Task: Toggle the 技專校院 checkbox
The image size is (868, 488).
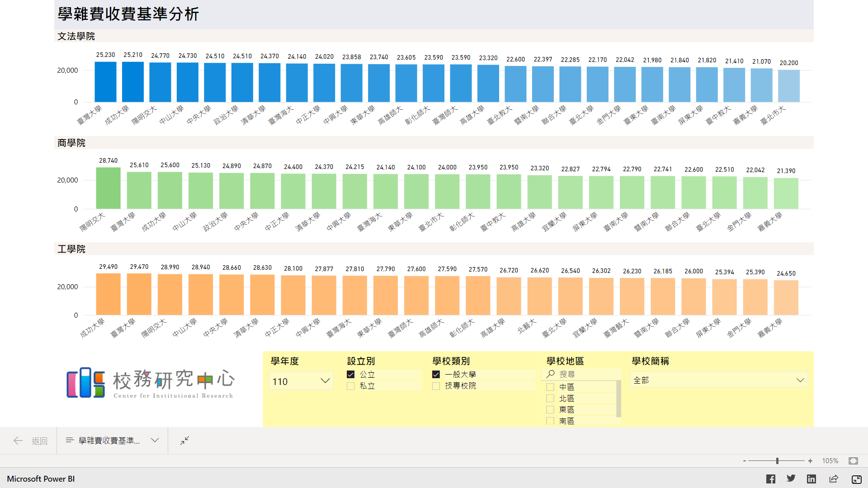Action: pos(436,386)
